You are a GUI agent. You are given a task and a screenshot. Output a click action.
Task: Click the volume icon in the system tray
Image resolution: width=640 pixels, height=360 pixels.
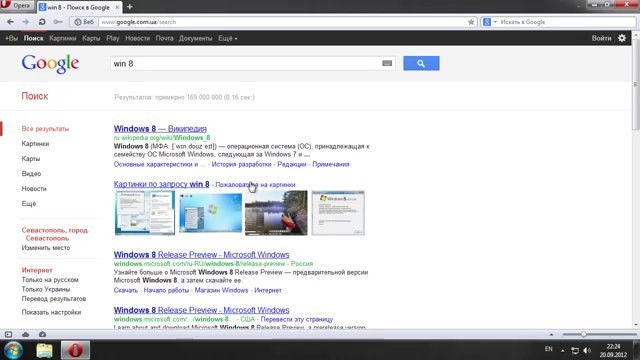tap(587, 350)
